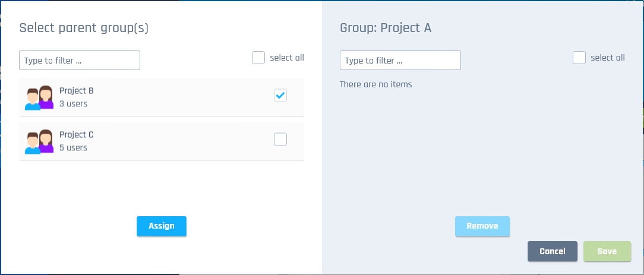This screenshot has height=275, width=644.
Task: Uncheck the Project B checkbox
Action: pyautogui.click(x=280, y=95)
